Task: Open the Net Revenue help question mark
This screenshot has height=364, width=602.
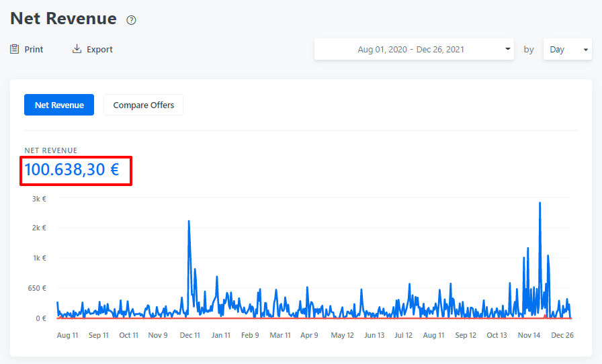Action: 131,20
